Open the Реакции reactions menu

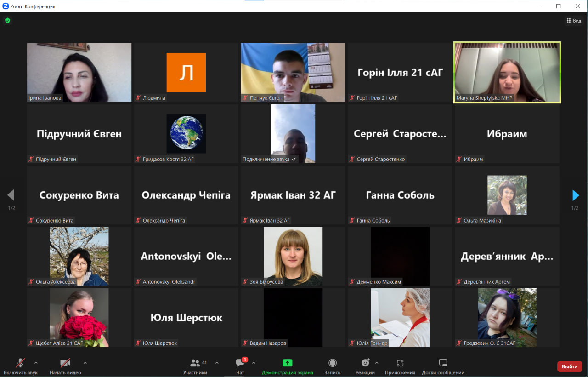[365, 366]
